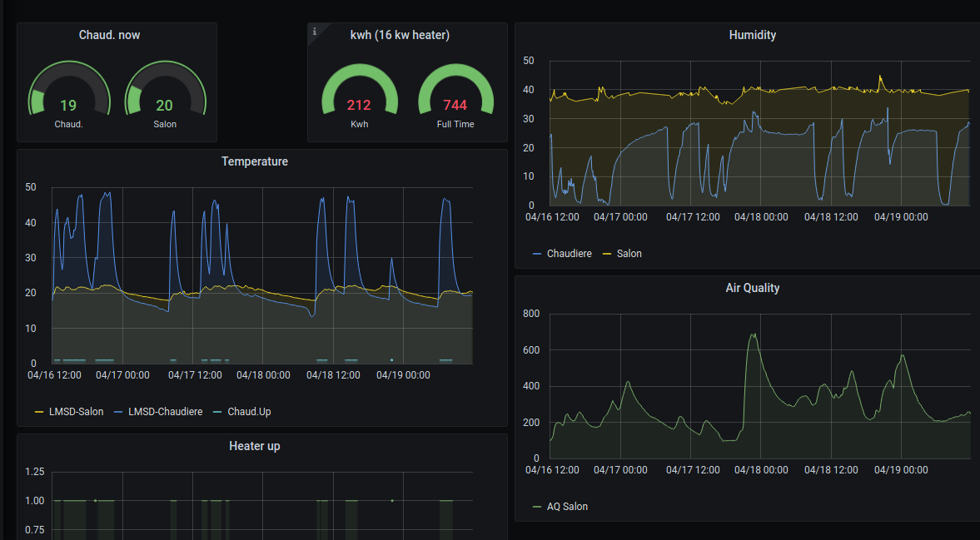Click the 1.25 label on Heater up axis

pos(34,471)
